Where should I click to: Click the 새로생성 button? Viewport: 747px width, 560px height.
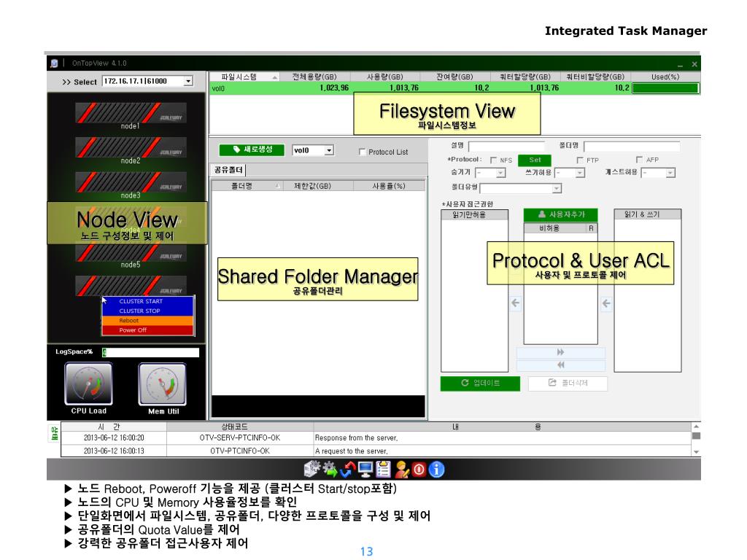pyautogui.click(x=252, y=149)
